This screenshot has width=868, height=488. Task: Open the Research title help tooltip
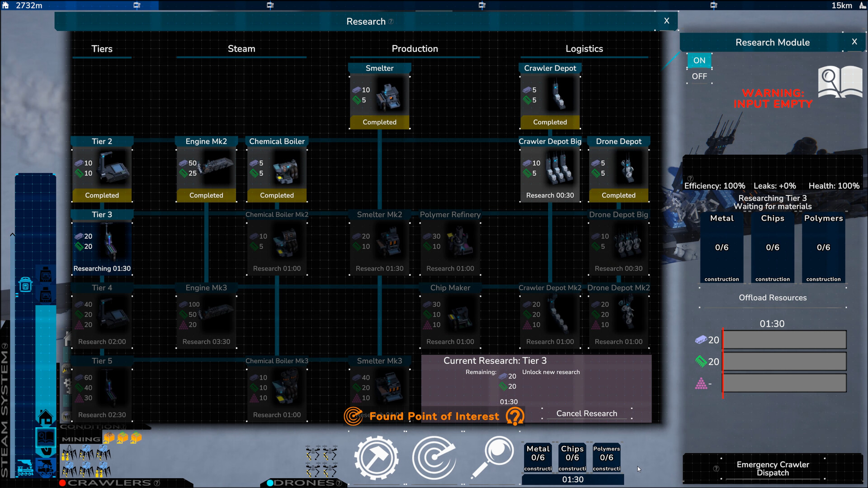coord(391,22)
